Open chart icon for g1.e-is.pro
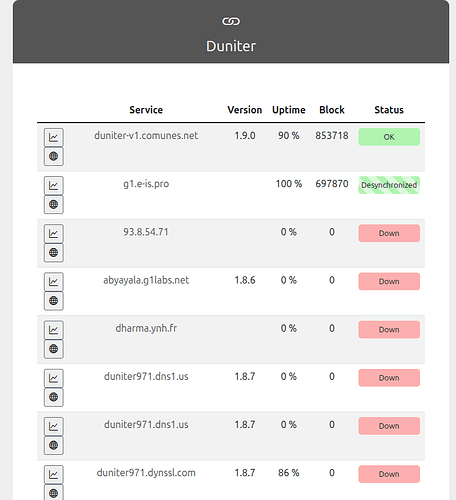 (54, 185)
